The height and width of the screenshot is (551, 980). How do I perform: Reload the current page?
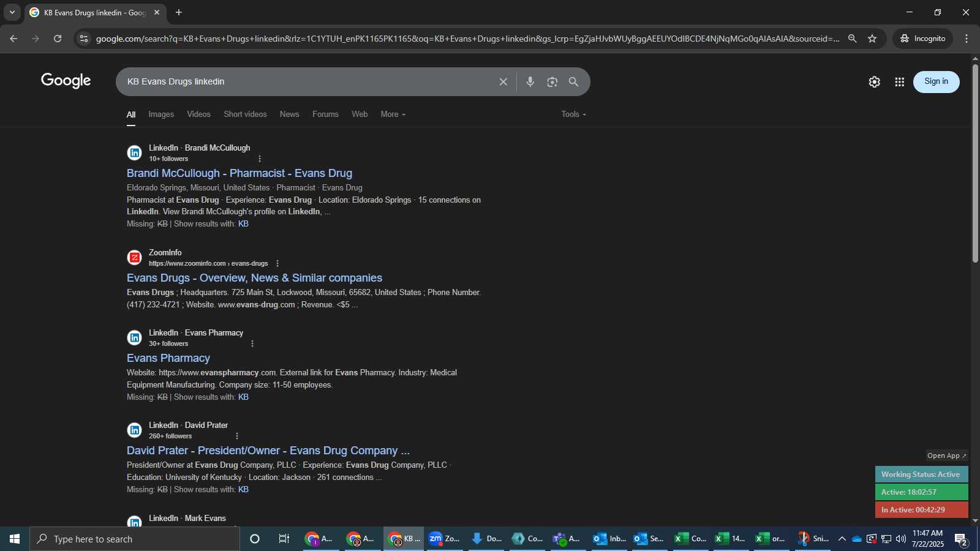pos(58,39)
